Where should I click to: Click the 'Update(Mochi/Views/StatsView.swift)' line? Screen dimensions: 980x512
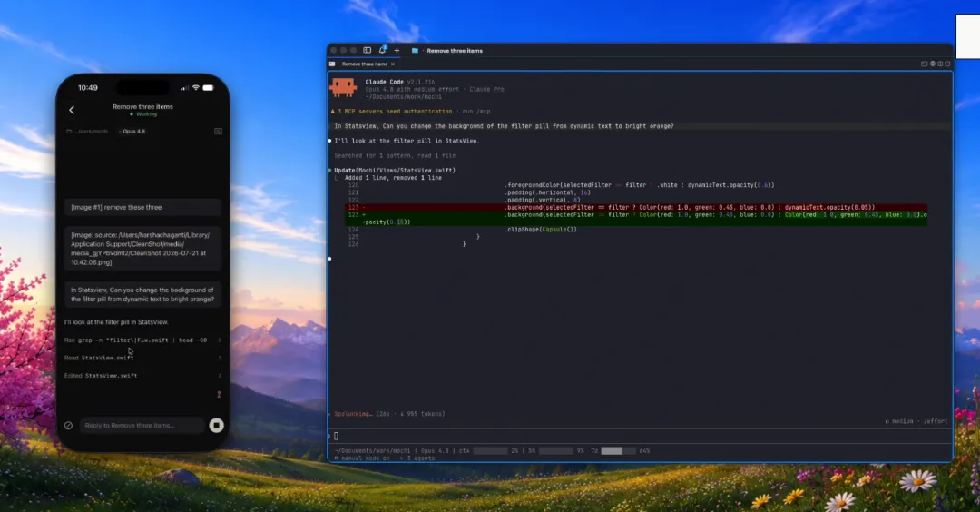point(395,170)
